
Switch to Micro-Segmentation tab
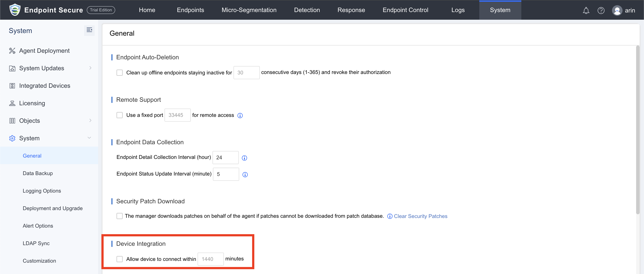(249, 10)
